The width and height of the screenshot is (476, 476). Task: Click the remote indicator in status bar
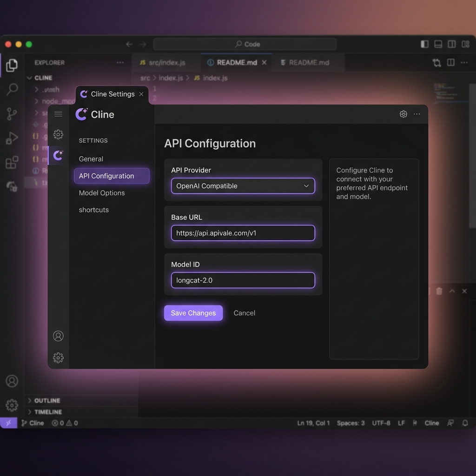[8, 423]
